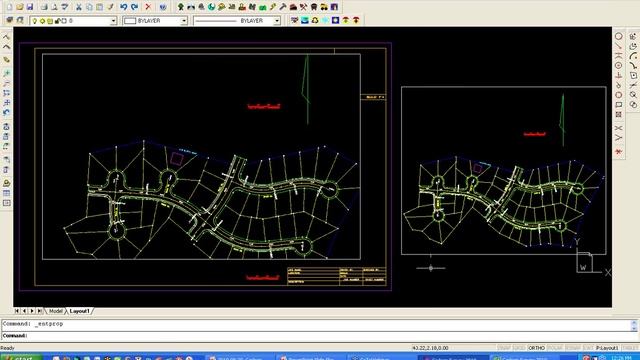
Task: Jump to first layout tab arrow
Action: 17,311
